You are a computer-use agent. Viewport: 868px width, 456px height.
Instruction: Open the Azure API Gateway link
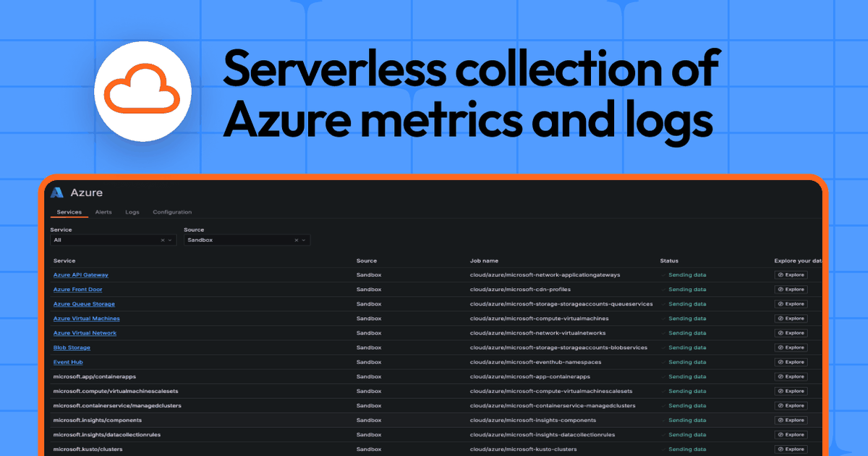coord(81,275)
